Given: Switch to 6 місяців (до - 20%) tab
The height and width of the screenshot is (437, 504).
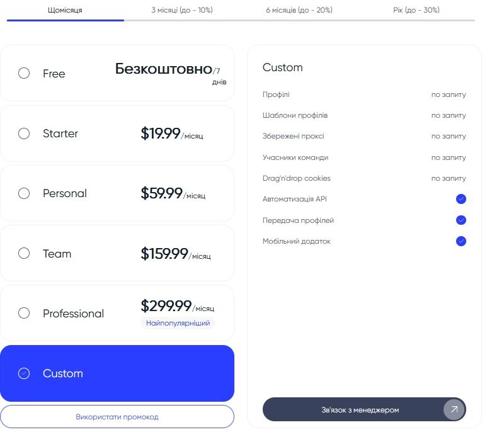Looking at the screenshot, I should (x=299, y=10).
